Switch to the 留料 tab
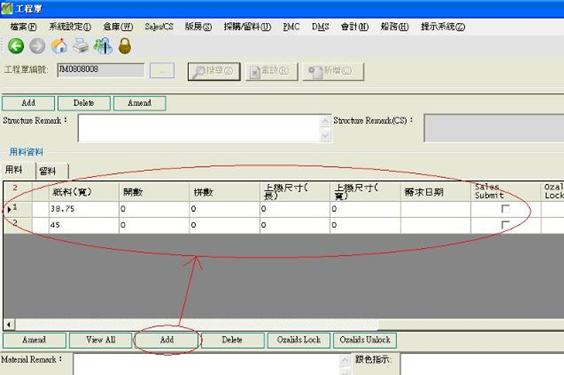Image resolution: width=564 pixels, height=375 pixels. 52,171
